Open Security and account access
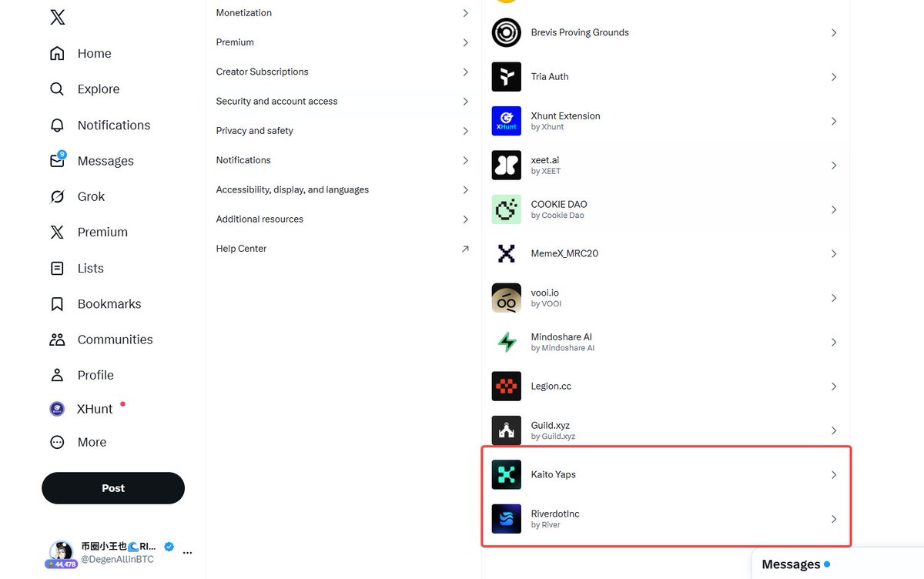924x579 pixels. coord(343,101)
